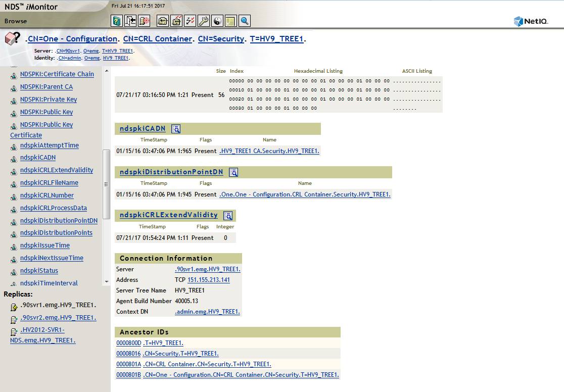
Task: Open the .90svr1.emg.HV9_TREE1. connection server link
Action: [208, 269]
